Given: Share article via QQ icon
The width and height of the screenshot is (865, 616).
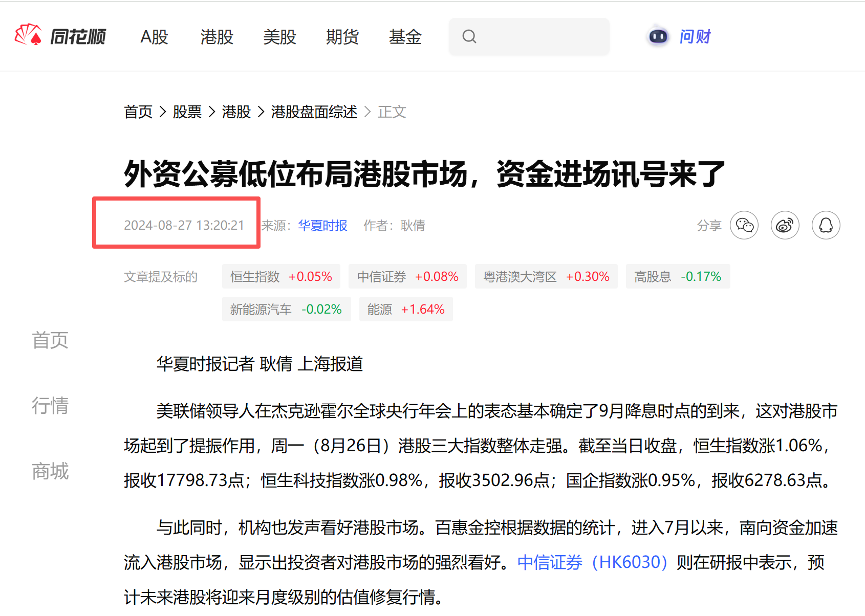Looking at the screenshot, I should coord(826,225).
